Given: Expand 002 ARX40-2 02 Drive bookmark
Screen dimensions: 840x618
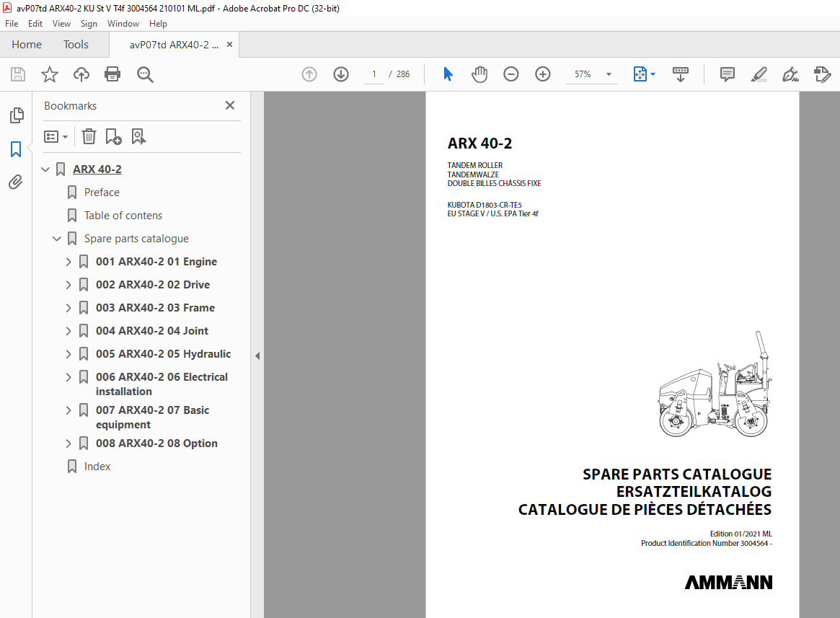Looking at the screenshot, I should click(x=68, y=285).
